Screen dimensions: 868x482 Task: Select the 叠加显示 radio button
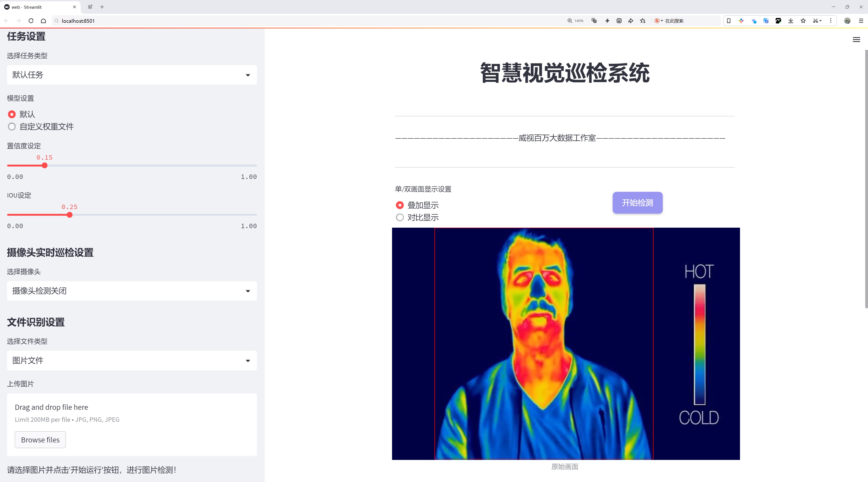pos(400,205)
